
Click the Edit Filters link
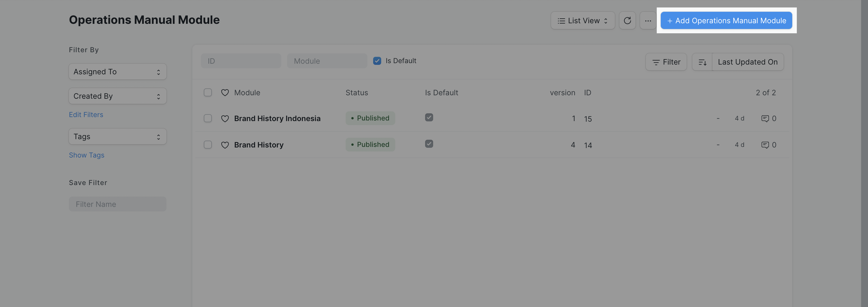click(x=86, y=114)
